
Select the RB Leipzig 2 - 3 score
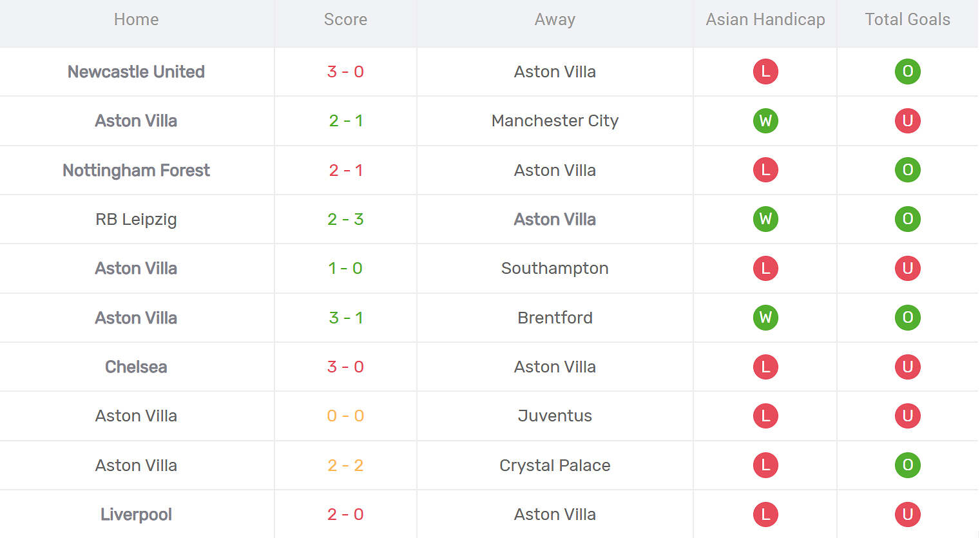point(345,219)
